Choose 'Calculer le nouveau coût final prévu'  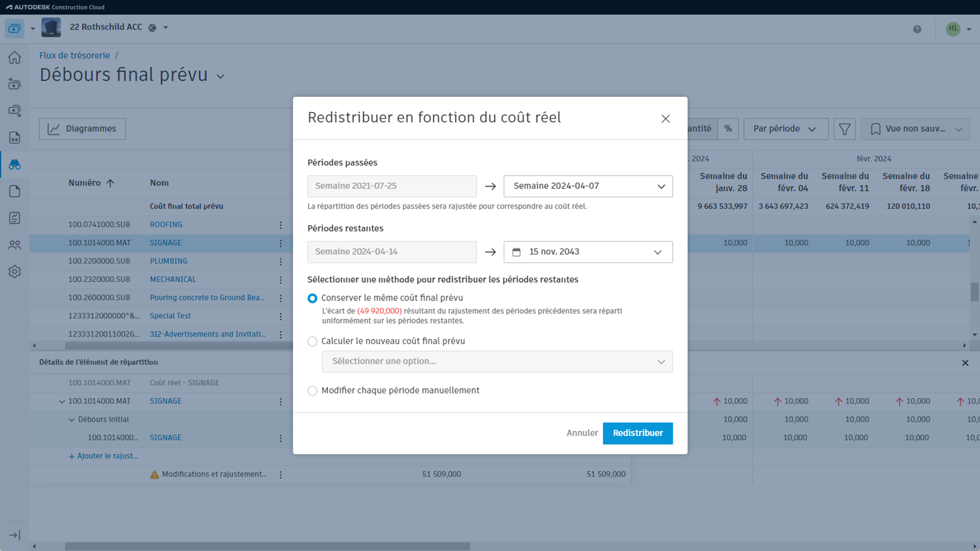[312, 341]
